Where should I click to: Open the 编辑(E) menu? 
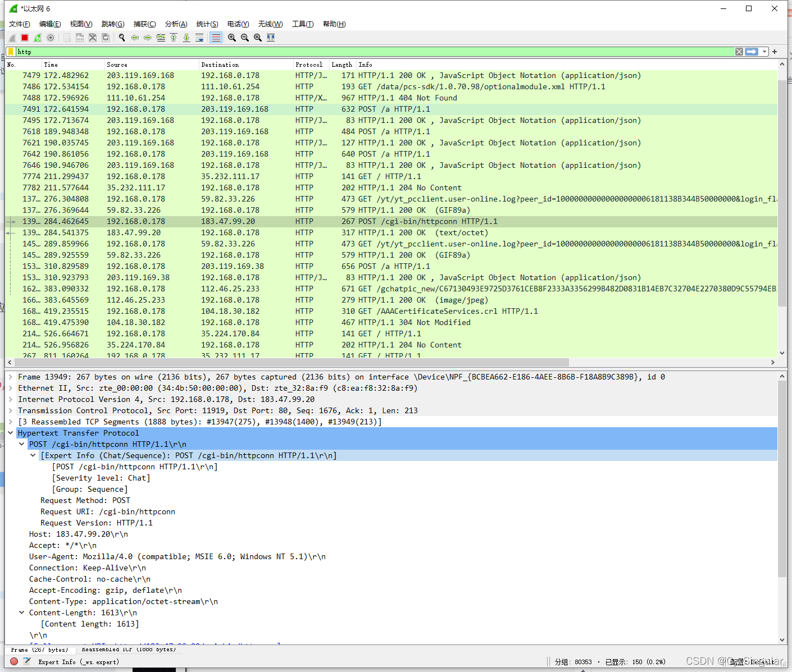[50, 24]
